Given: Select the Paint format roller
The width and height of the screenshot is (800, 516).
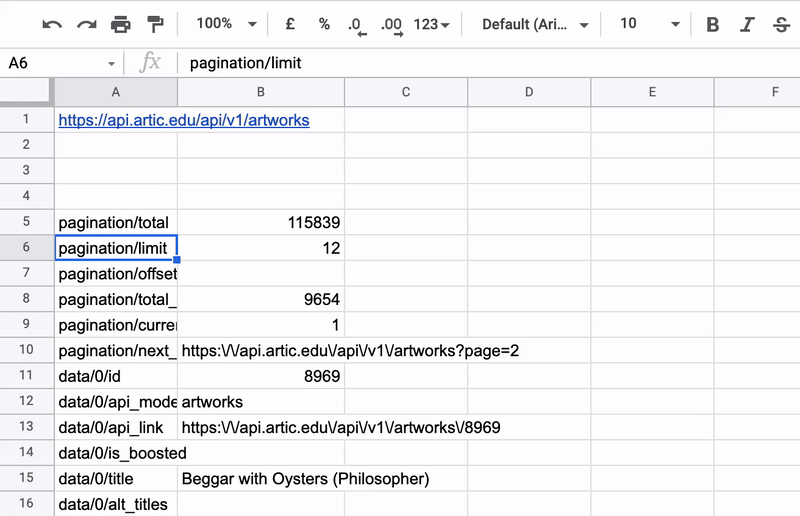Looking at the screenshot, I should tap(155, 24).
